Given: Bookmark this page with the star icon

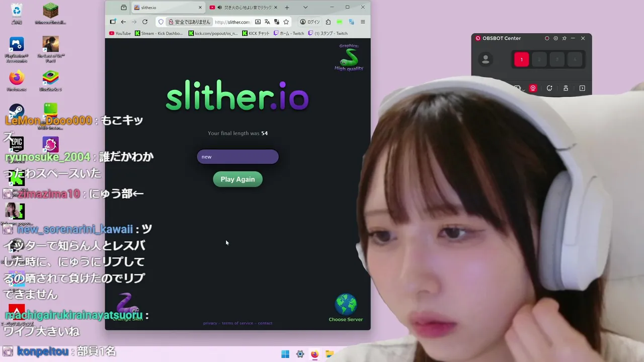Looking at the screenshot, I should tap(286, 22).
